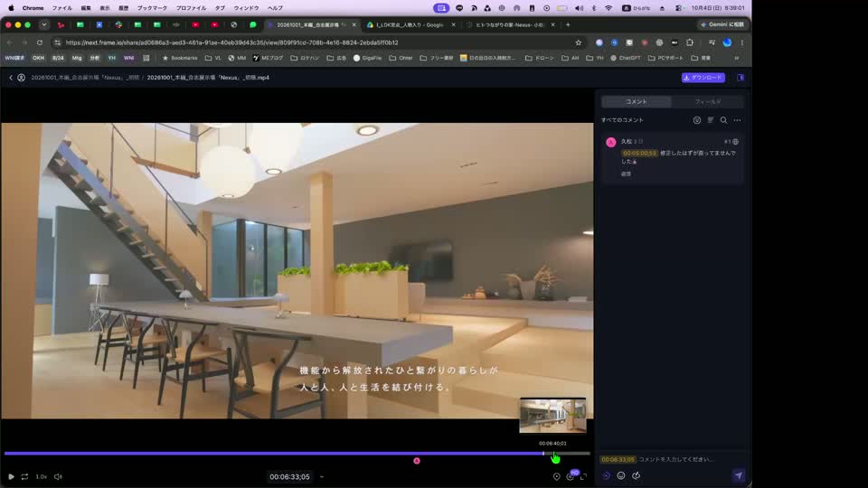The image size is (868, 488).
Task: Select the drawing annotation icon
Action: click(636, 475)
